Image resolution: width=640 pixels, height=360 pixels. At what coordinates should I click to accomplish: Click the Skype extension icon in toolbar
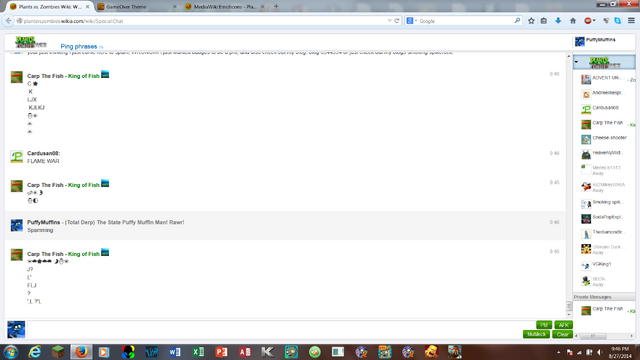tap(618, 21)
